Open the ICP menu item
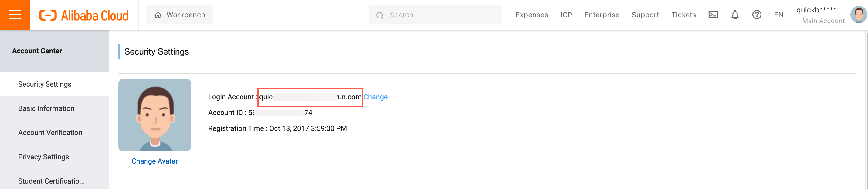 click(x=566, y=15)
